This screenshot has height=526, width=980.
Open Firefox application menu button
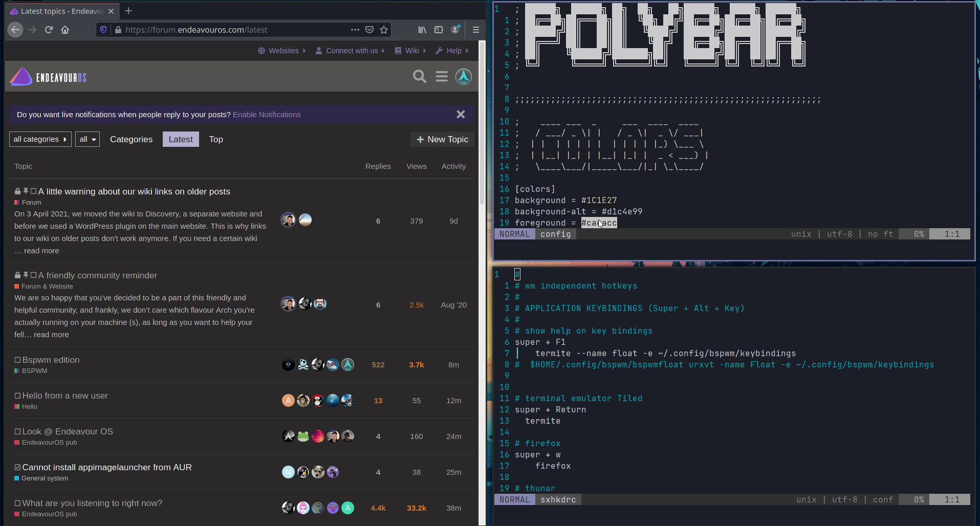coord(475,30)
